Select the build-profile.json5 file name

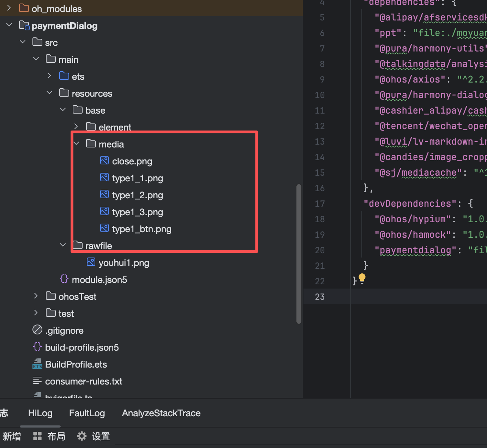[82, 347]
